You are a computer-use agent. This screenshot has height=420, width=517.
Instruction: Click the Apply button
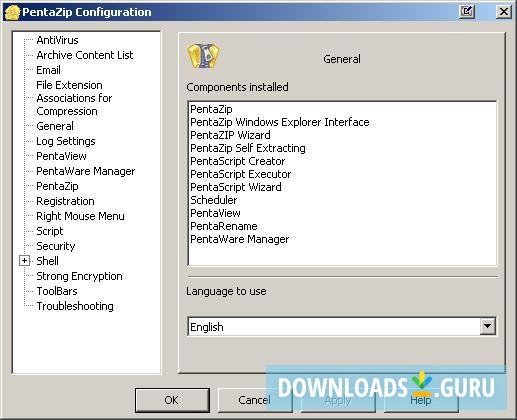click(338, 400)
